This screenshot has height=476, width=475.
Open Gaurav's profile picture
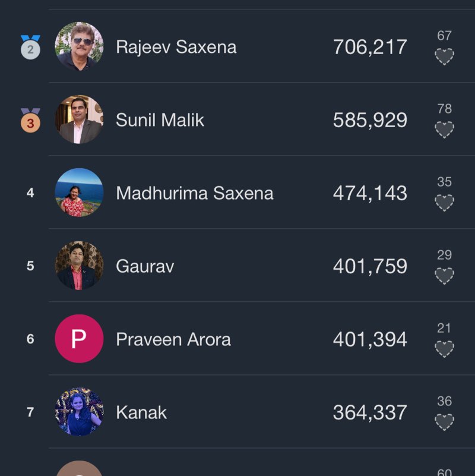click(79, 266)
